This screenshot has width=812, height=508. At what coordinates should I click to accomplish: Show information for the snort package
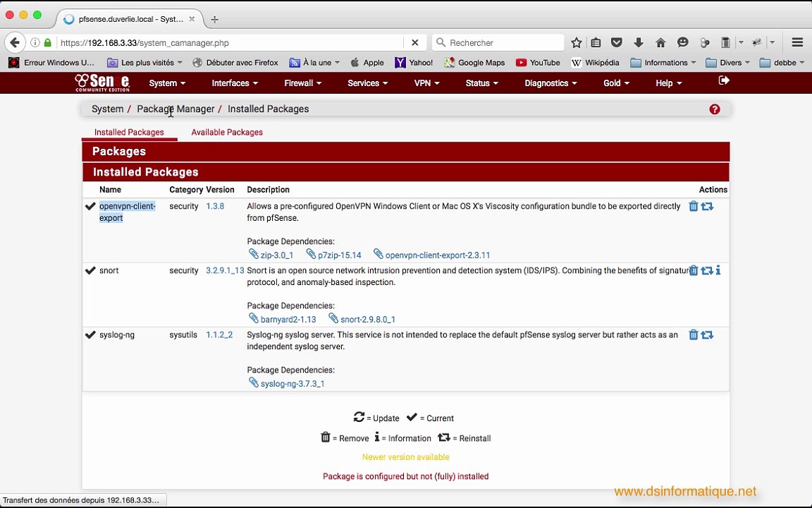(x=718, y=271)
